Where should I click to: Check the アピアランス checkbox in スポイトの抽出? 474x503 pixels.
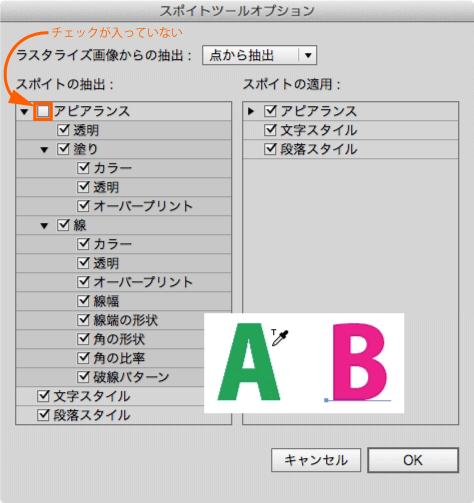(43, 111)
